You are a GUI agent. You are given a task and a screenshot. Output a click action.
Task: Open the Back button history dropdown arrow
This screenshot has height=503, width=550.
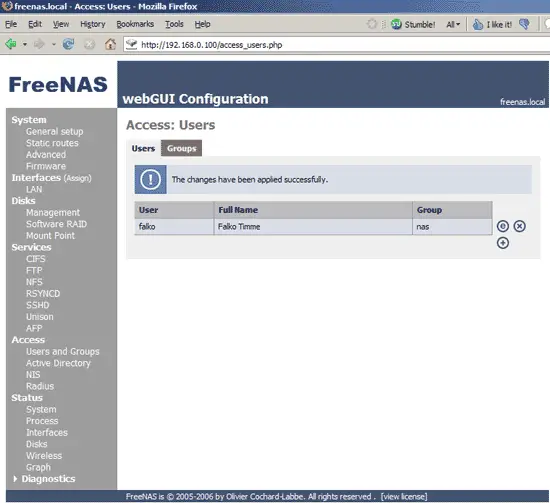pyautogui.click(x=25, y=45)
